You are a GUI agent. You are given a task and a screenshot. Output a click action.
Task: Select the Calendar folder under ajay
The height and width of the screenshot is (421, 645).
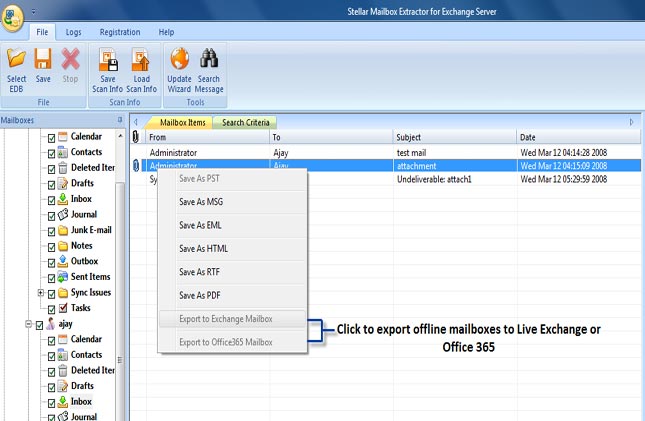pos(86,339)
